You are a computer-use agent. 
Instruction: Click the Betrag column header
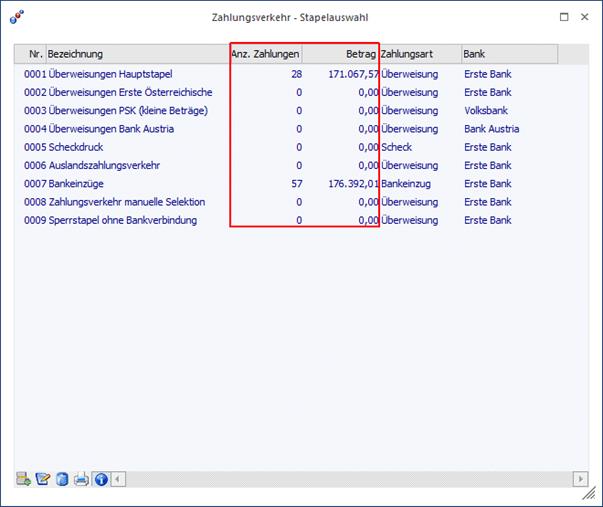point(340,53)
